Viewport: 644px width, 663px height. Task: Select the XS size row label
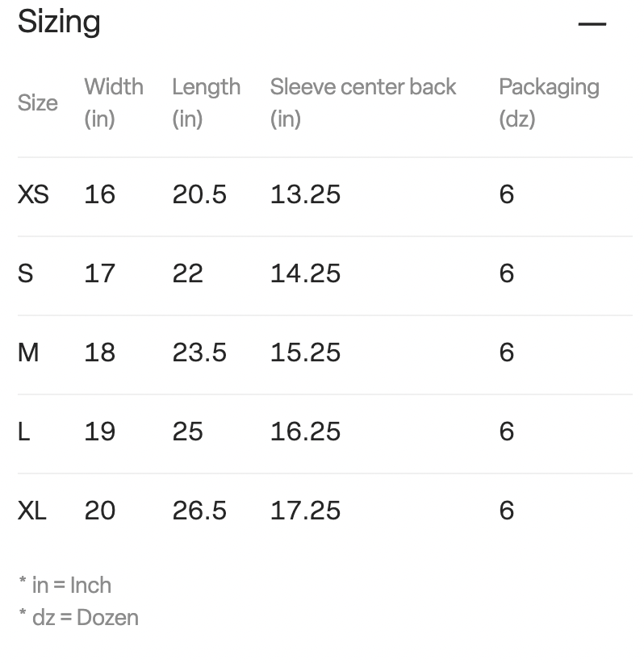pyautogui.click(x=33, y=194)
